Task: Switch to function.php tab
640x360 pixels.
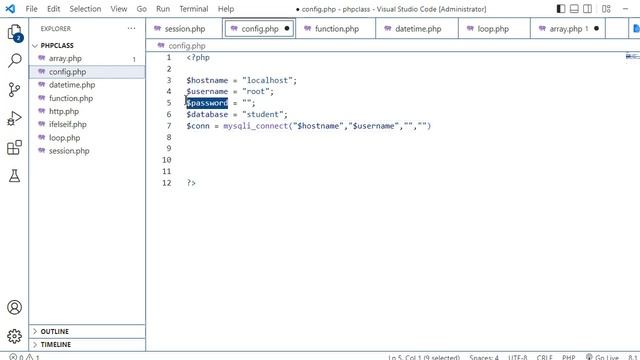Action: [x=337, y=29]
